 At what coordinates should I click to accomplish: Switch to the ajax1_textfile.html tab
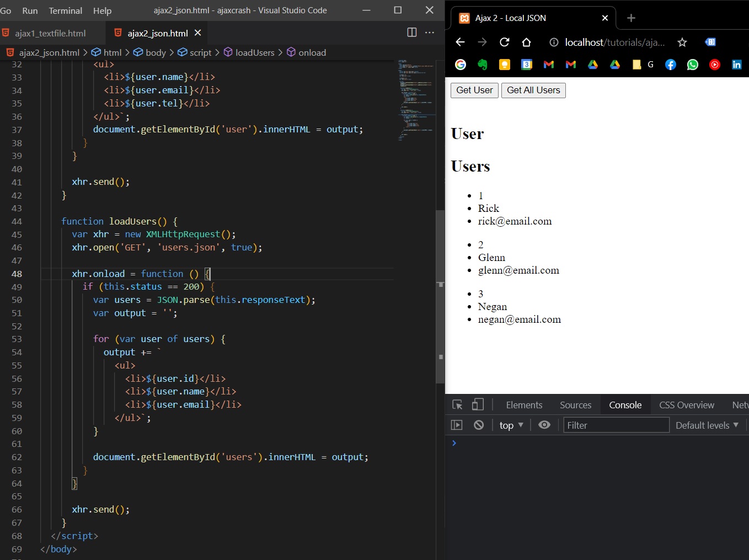[51, 33]
